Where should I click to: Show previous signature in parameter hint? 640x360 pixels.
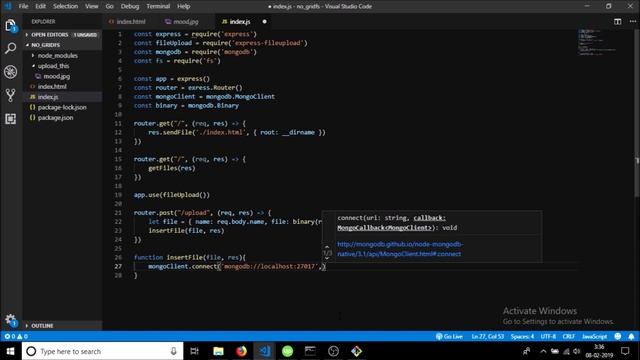tap(327, 247)
